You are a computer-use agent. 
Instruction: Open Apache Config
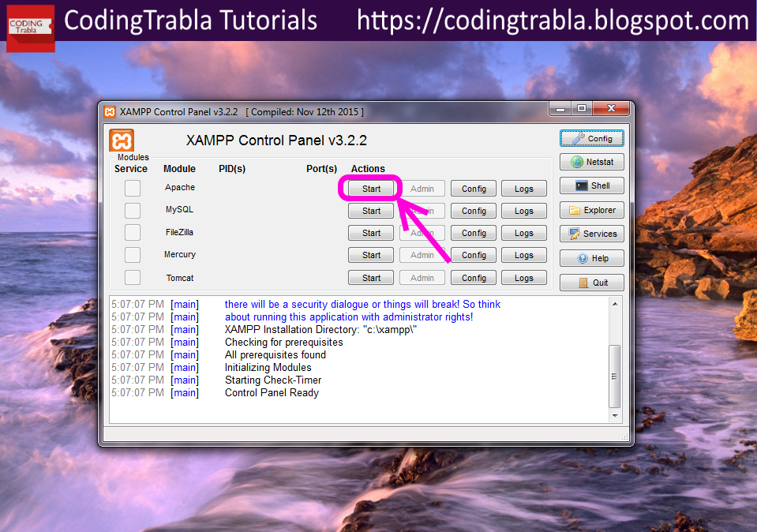473,189
